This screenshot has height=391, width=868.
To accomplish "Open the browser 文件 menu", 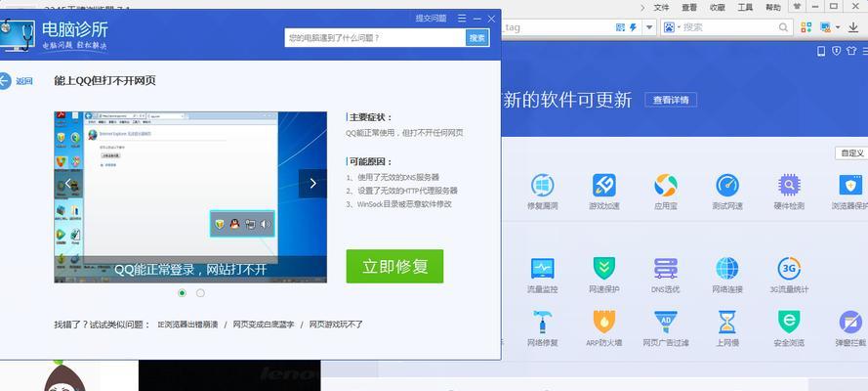I will [x=662, y=7].
